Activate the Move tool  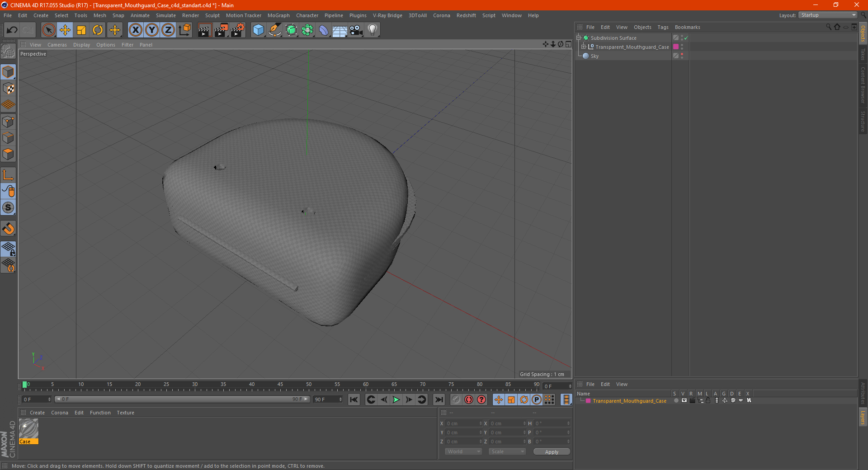click(x=65, y=30)
